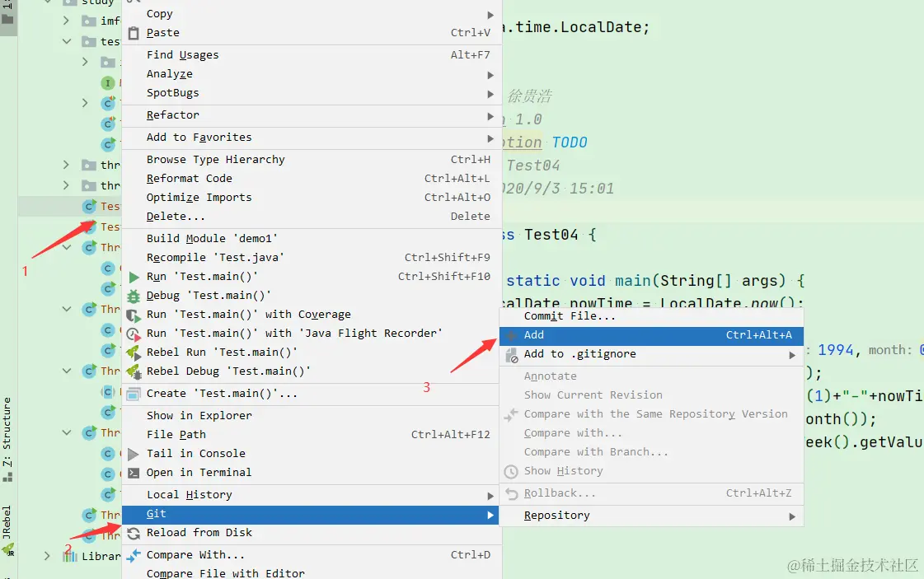Click the Create 'Test.main()' config icon
This screenshot has height=579, width=924.
coord(134,394)
